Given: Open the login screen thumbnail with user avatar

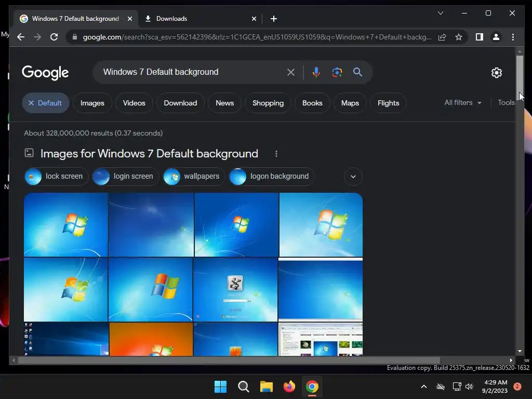Looking at the screenshot, I should click(235, 289).
